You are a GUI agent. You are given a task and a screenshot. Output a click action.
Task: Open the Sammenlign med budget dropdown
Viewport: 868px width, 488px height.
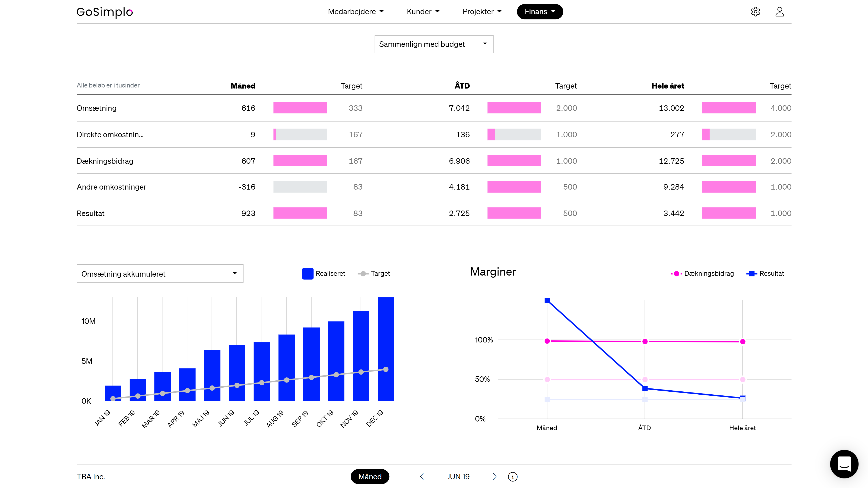click(x=434, y=44)
